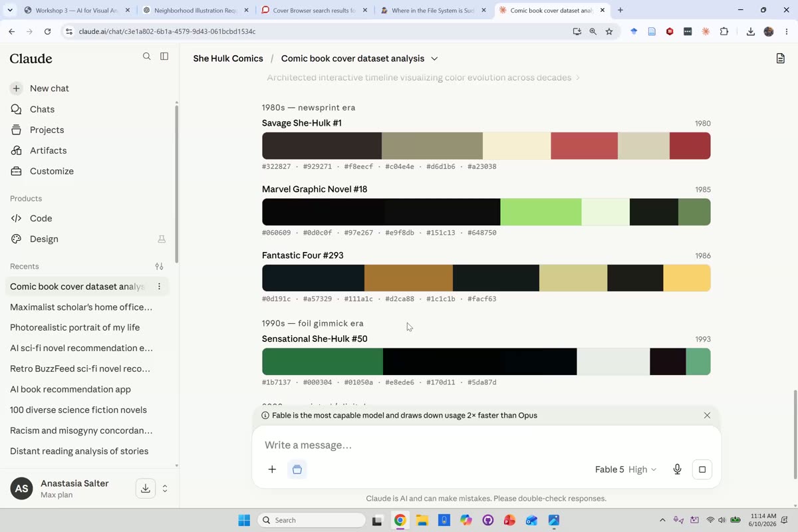Expand Anastasia Salter account menu

click(x=165, y=488)
